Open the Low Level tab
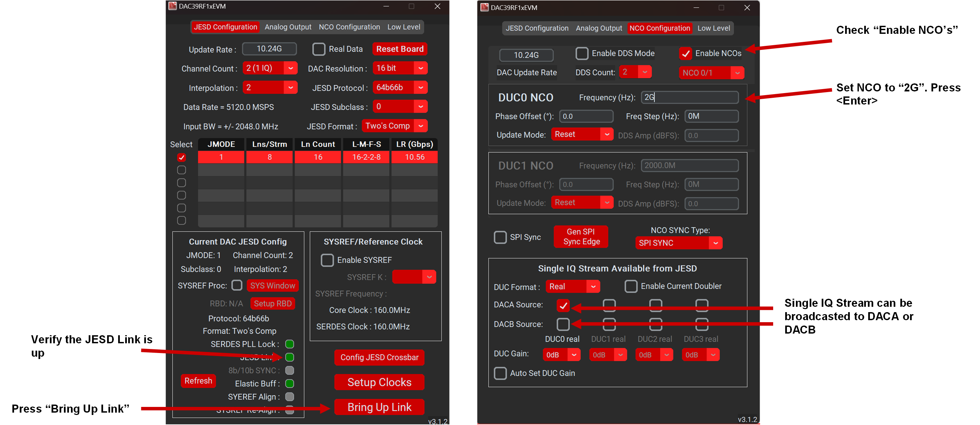980x425 pixels. click(404, 27)
